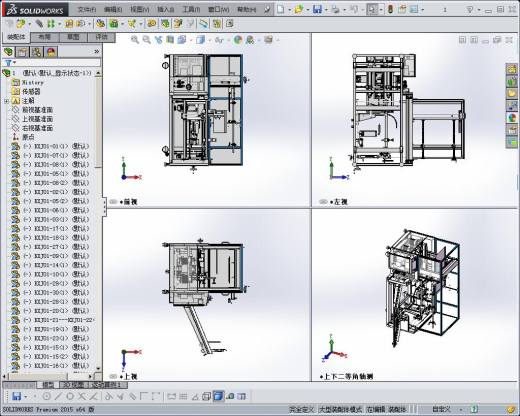Image resolution: width=520 pixels, height=416 pixels.
Task: Select the Zoom to Fit magnifier icon
Action: (135, 40)
